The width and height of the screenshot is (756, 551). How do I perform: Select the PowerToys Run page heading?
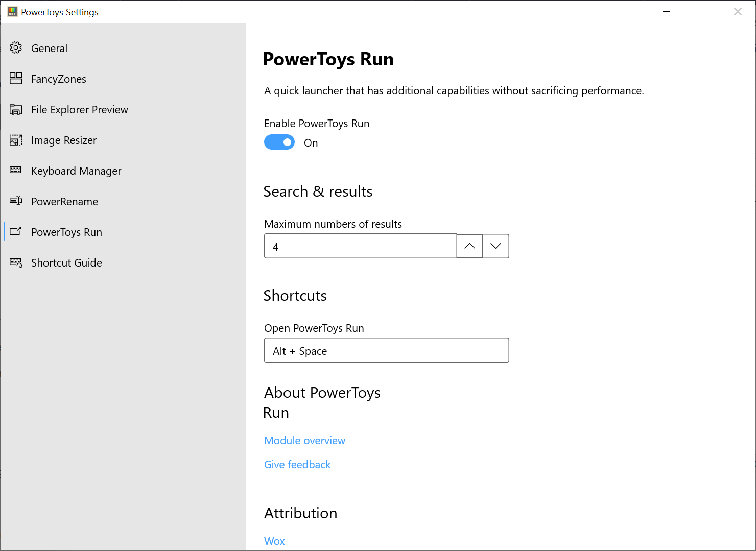(328, 59)
